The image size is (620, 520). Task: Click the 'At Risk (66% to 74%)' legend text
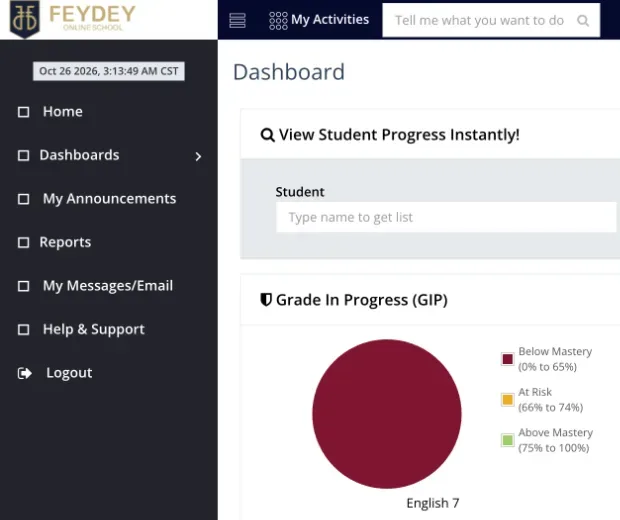pyautogui.click(x=550, y=399)
